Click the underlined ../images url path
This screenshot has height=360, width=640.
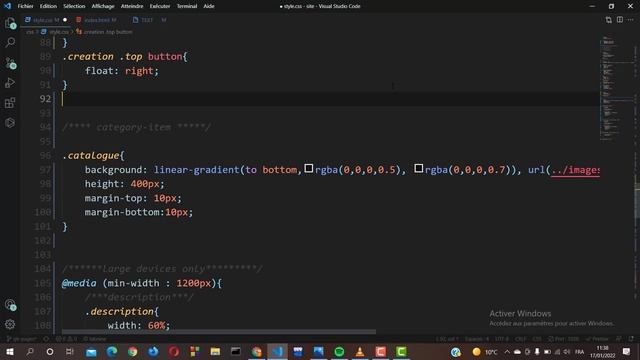pyautogui.click(x=575, y=170)
